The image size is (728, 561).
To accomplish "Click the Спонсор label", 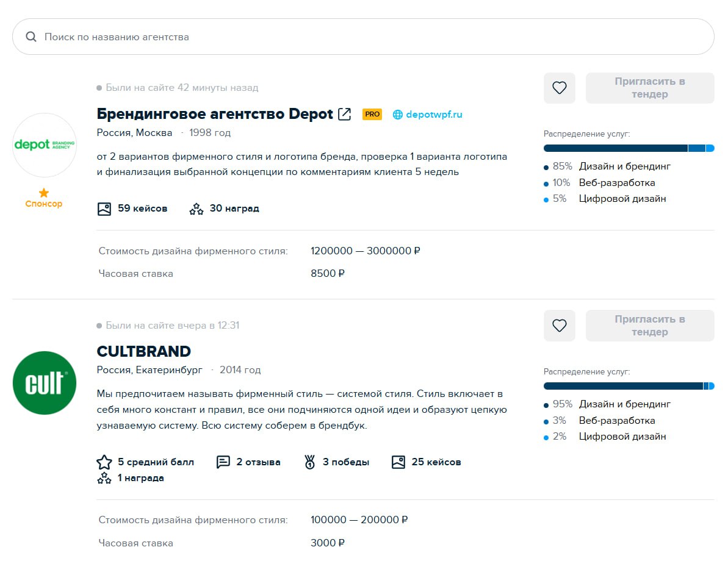I will pyautogui.click(x=44, y=204).
